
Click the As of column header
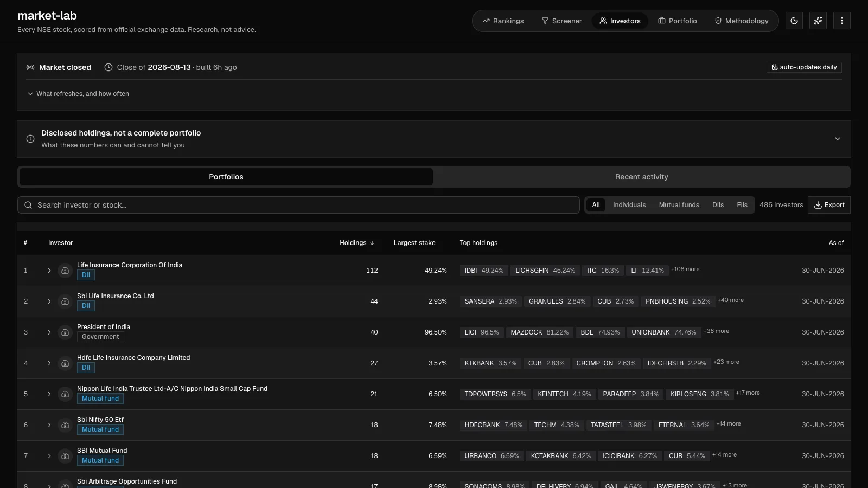tap(836, 243)
